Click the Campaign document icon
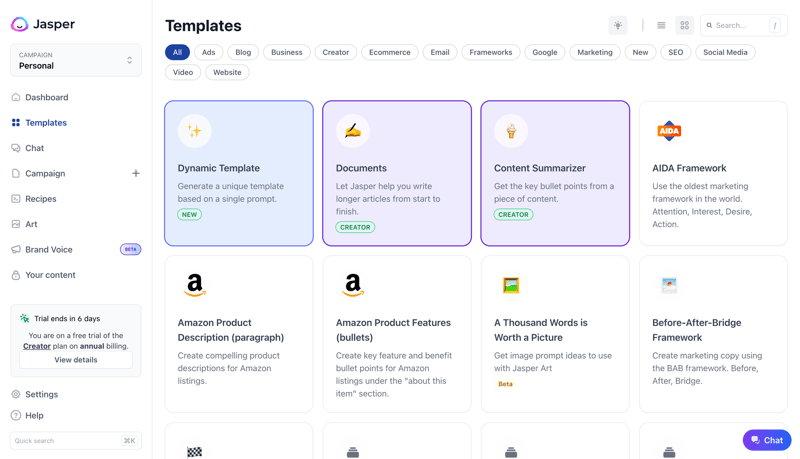 click(x=16, y=173)
